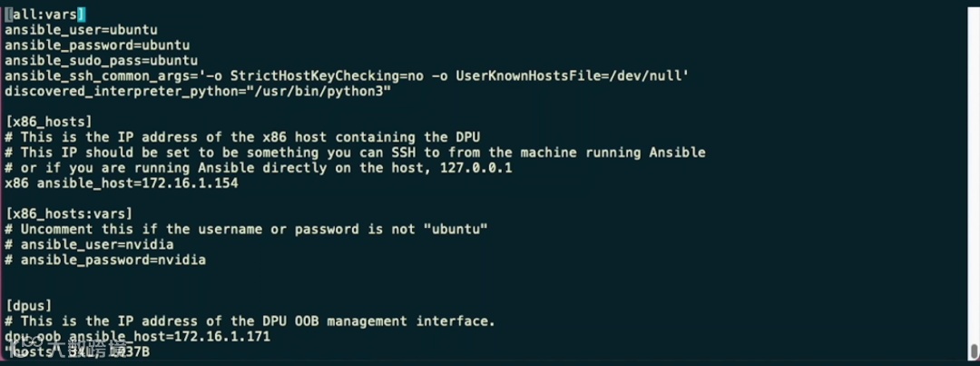This screenshot has height=366, width=980.
Task: Click the commented ansible_user=nvidia line
Action: tap(89, 244)
